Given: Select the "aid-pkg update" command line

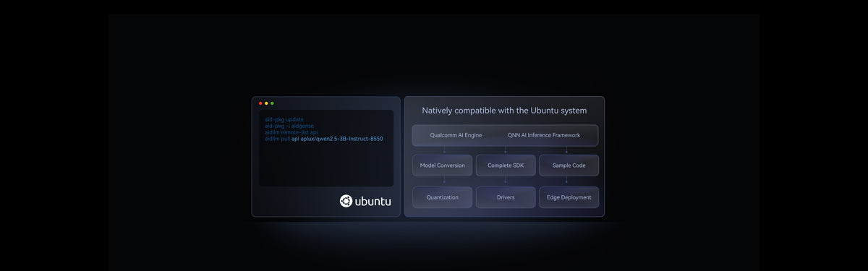Looking at the screenshot, I should pyautogui.click(x=284, y=119).
